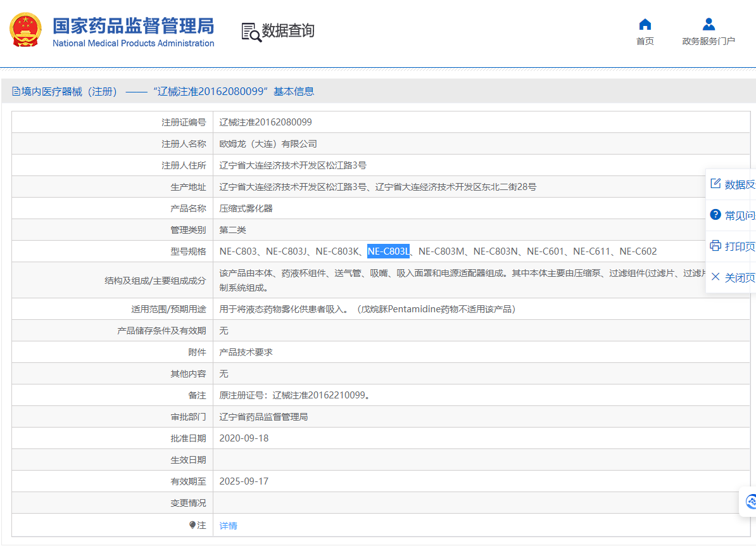Click the 数据查询 magnifier document icon
The image size is (756, 546).
pos(251,32)
